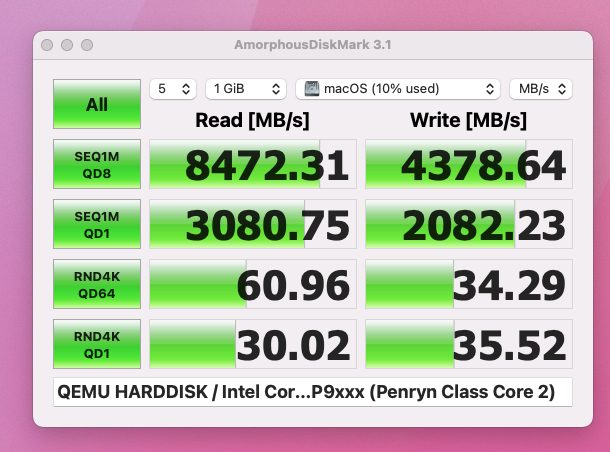610x452 pixels.
Task: Click the AmorphousDiskMark 3.1 window title
Action: coord(313,45)
